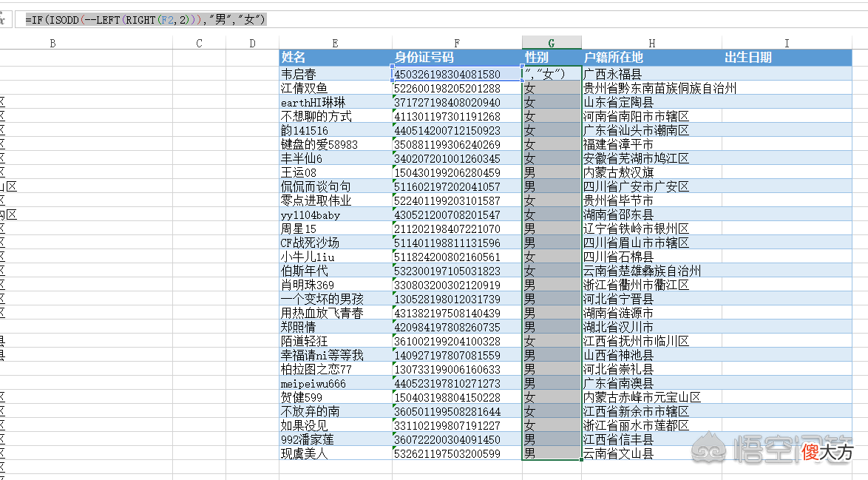
Task: Select ID cell 511602197202041057
Action: (457, 186)
